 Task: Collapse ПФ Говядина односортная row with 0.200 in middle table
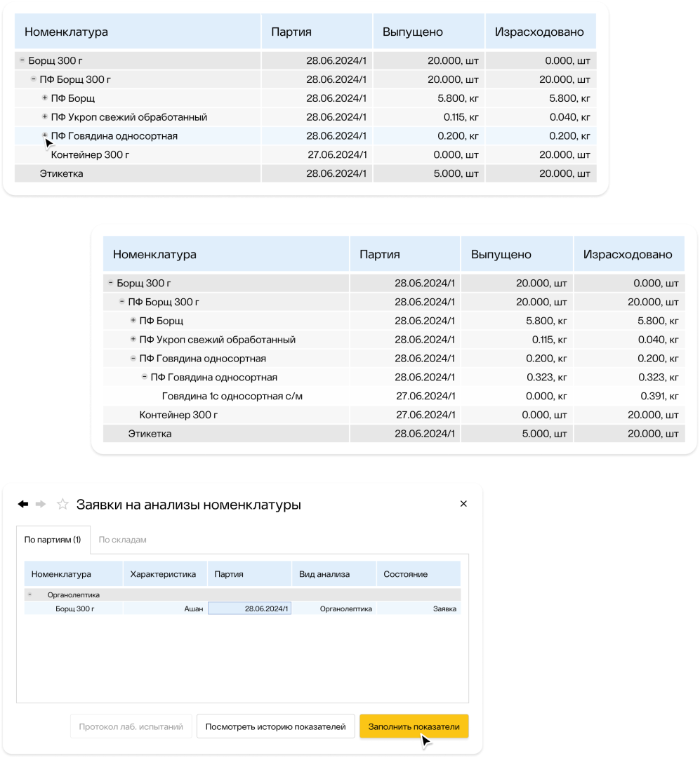(x=133, y=358)
